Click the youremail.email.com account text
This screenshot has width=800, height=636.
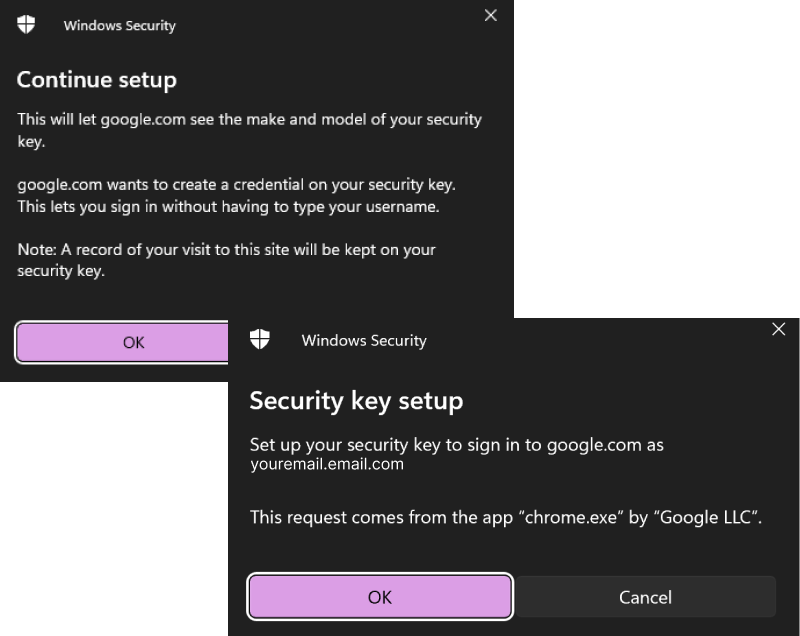(x=327, y=464)
